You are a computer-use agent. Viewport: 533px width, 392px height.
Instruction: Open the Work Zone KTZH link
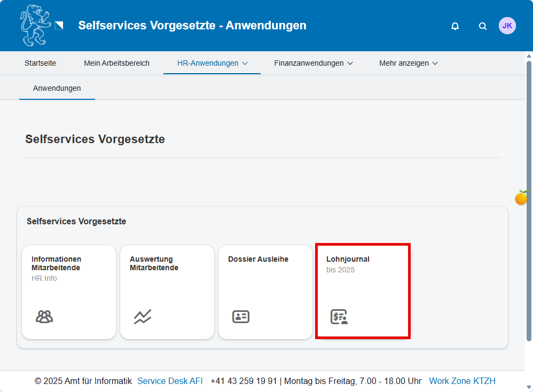[462, 381]
